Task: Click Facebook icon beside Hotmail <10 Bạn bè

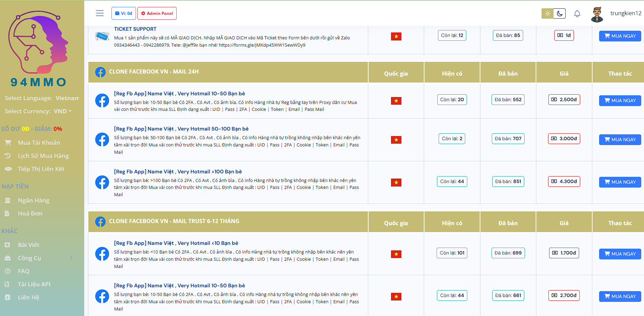Action: [102, 254]
